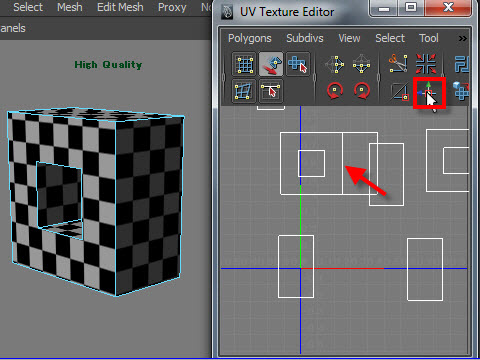
Task: Open the Edit Mesh menu
Action: tap(120, 7)
